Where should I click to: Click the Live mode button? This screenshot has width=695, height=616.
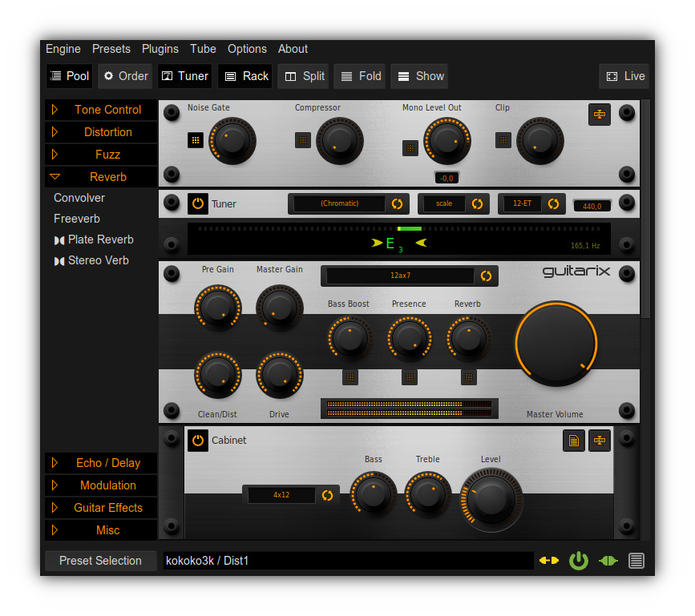624,76
